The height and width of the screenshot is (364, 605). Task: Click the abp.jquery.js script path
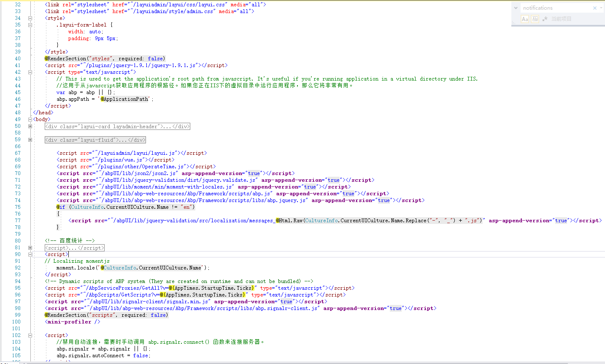pyautogui.click(x=202, y=200)
